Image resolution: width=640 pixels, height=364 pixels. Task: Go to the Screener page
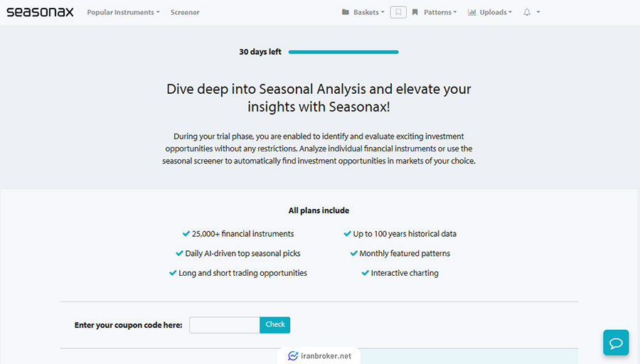(x=185, y=12)
